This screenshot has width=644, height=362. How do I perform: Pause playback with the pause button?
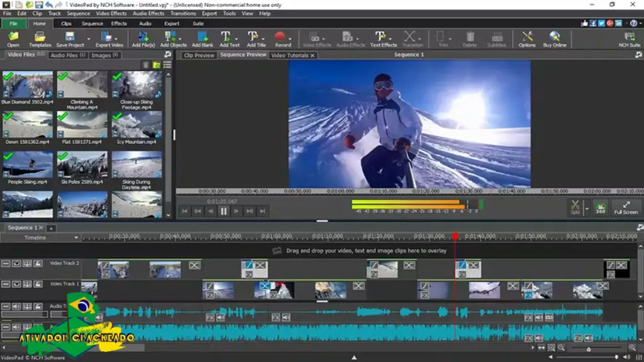[x=223, y=211]
